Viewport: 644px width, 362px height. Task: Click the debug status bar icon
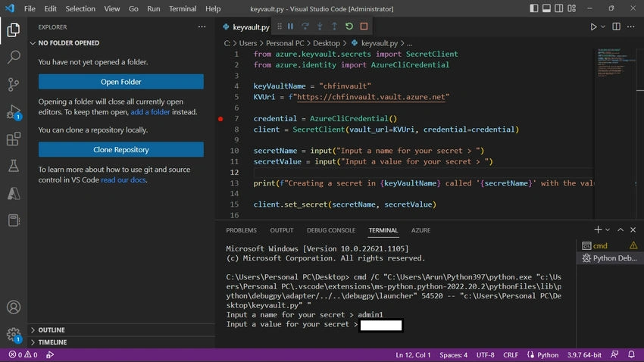point(50,354)
